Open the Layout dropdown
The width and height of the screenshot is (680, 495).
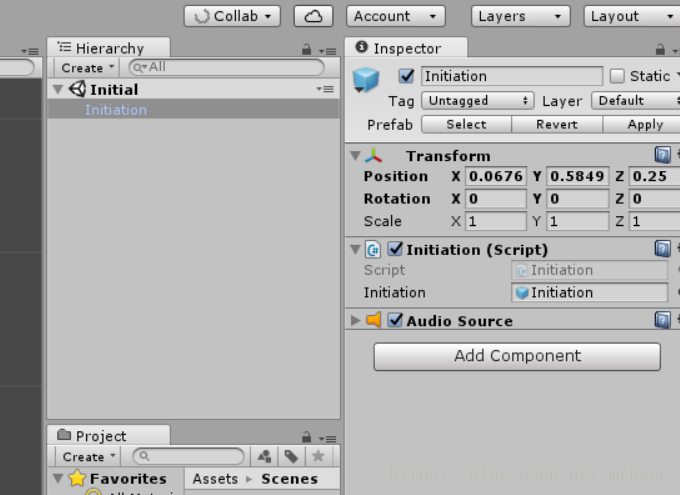632,16
